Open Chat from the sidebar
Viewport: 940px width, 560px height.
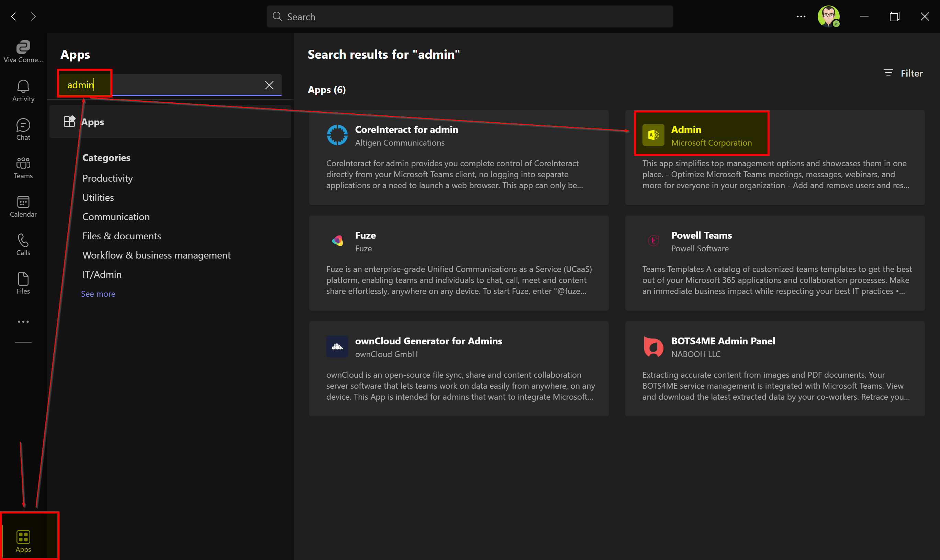[23, 129]
